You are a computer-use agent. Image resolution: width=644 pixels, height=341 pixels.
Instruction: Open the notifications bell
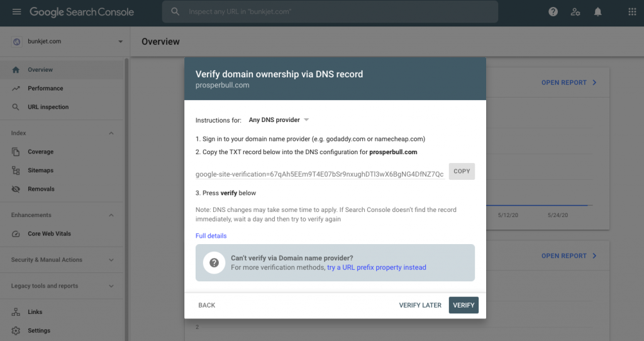pos(598,12)
